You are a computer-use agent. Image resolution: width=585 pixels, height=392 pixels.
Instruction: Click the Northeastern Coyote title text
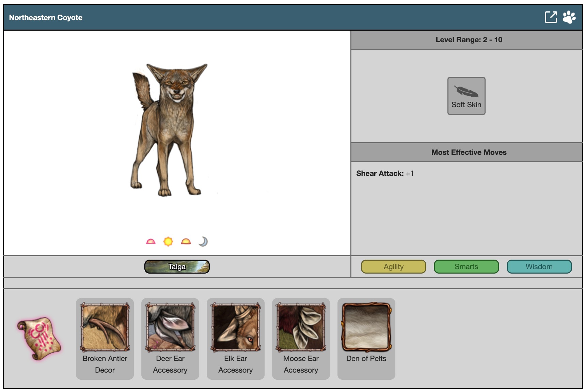[46, 18]
